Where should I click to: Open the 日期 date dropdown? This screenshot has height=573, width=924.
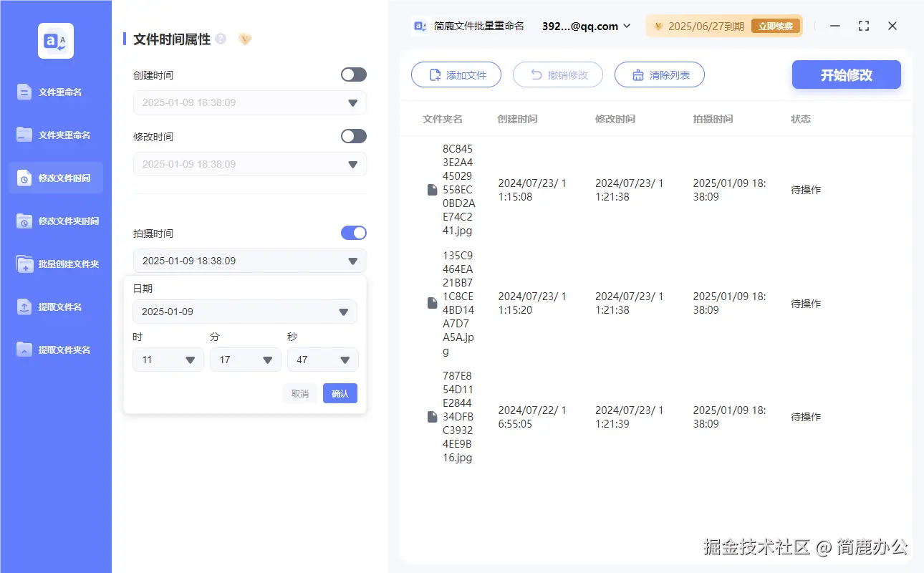245,312
